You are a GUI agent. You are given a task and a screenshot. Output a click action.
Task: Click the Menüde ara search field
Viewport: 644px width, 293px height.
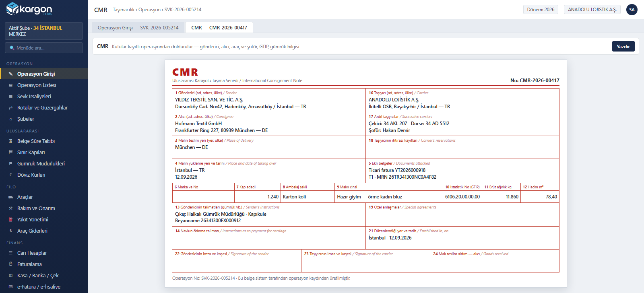[44, 48]
